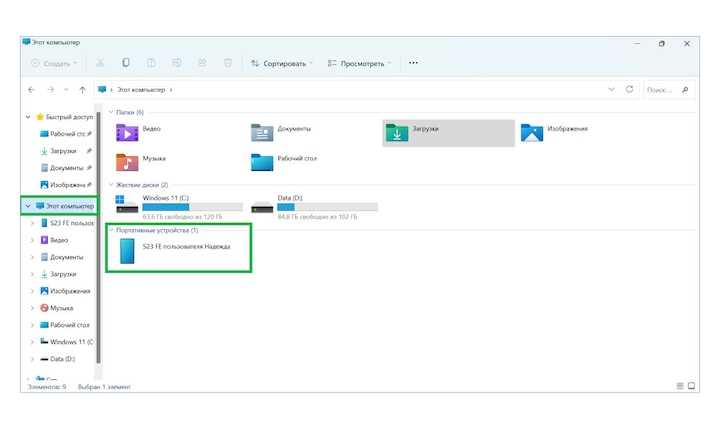
Task: Select the Windows 11 (C:) drive
Action: click(179, 207)
